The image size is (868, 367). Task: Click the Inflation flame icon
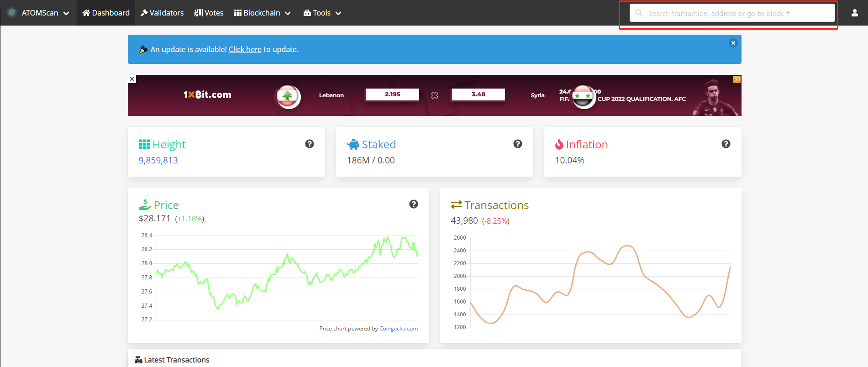coord(559,145)
